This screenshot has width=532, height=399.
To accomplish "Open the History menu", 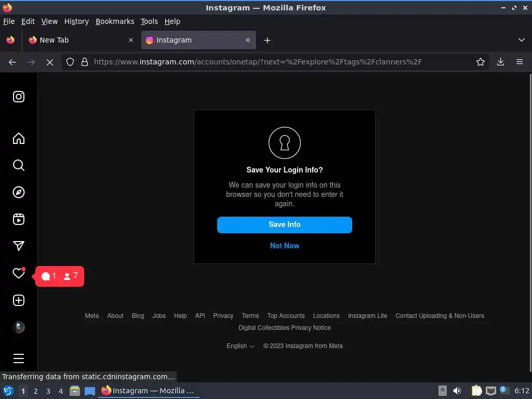I will coord(77,21).
